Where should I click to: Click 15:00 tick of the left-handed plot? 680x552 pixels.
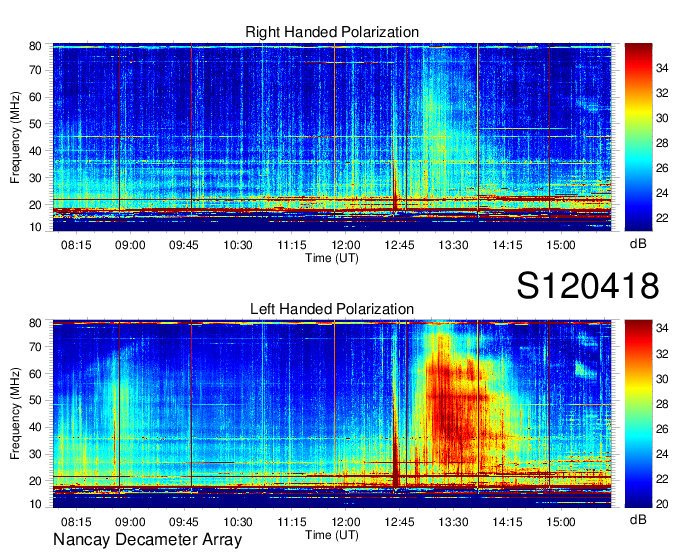click(561, 521)
